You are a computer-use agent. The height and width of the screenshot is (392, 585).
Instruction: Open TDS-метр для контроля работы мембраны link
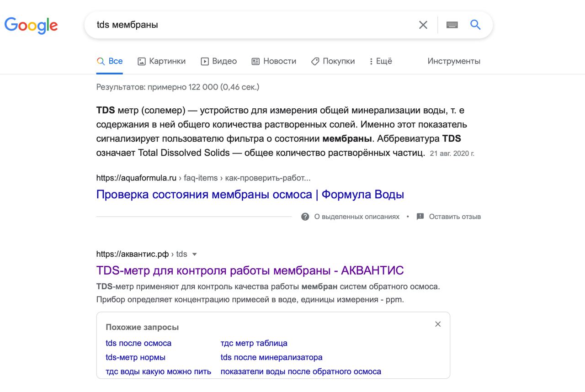[250, 270]
